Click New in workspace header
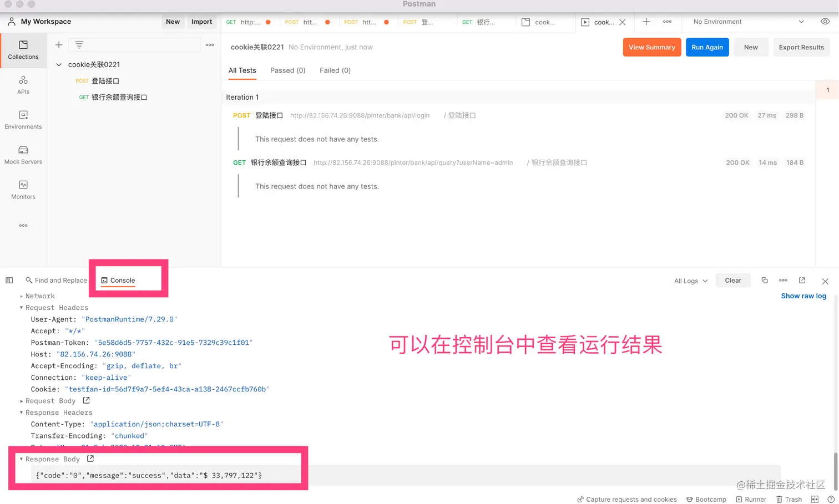This screenshot has width=839, height=504. 173,22
